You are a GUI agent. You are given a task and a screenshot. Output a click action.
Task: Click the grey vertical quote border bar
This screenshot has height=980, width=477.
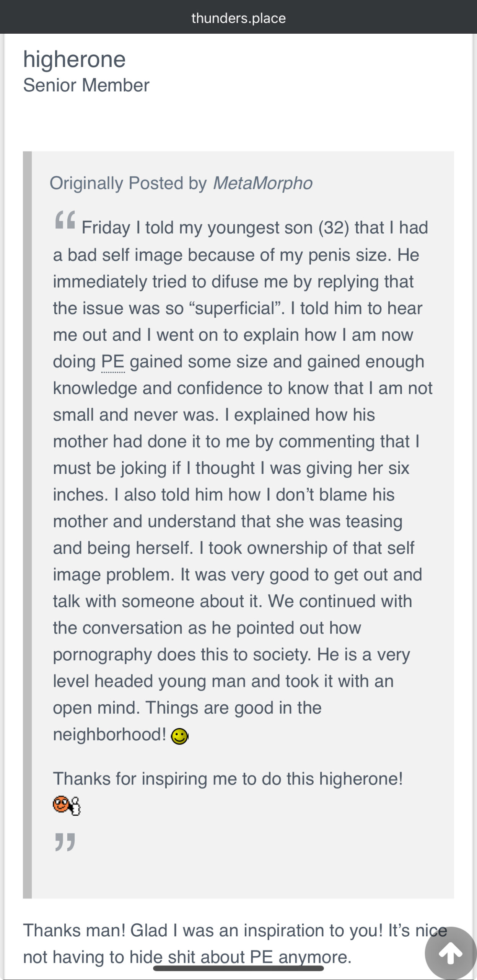pyautogui.click(x=27, y=525)
